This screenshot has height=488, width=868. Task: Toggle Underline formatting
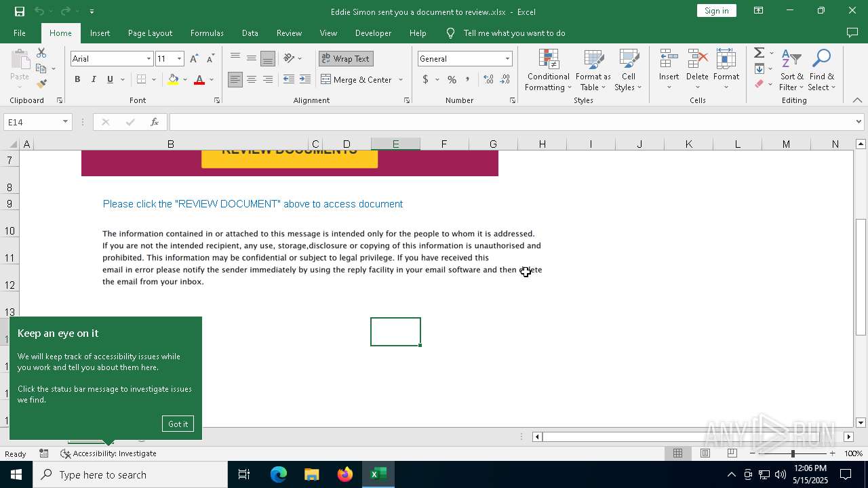click(110, 79)
